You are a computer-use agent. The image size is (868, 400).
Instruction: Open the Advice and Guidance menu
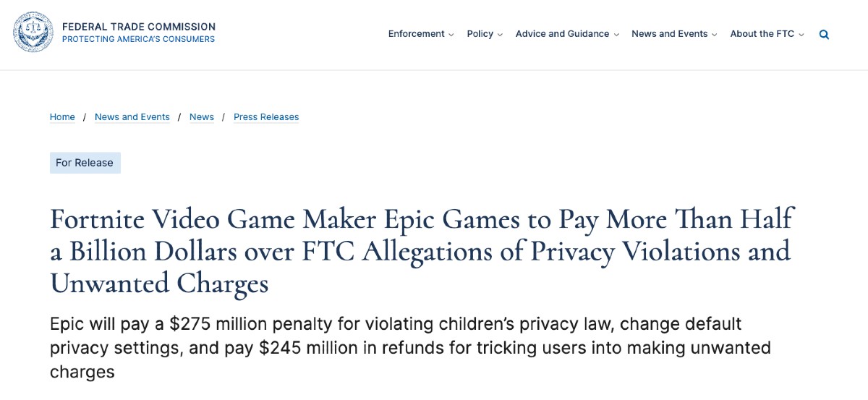click(x=562, y=34)
